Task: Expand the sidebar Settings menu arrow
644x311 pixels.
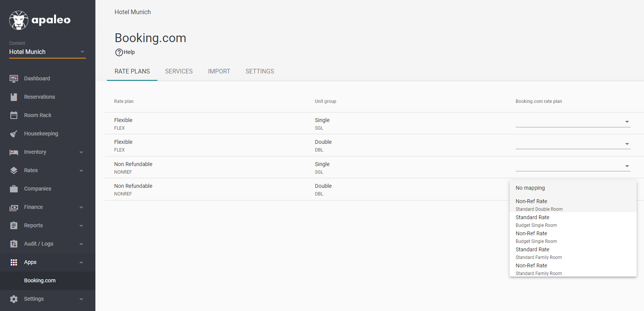Action: 81,299
